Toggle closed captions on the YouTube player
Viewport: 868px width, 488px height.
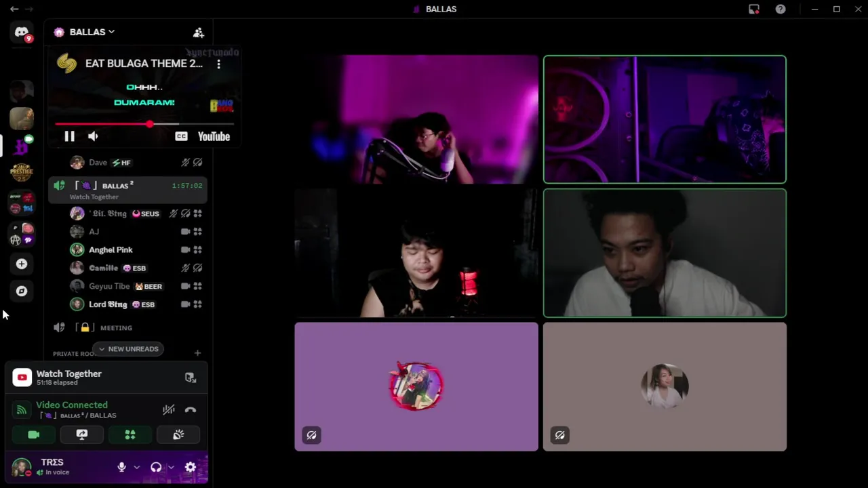point(181,136)
